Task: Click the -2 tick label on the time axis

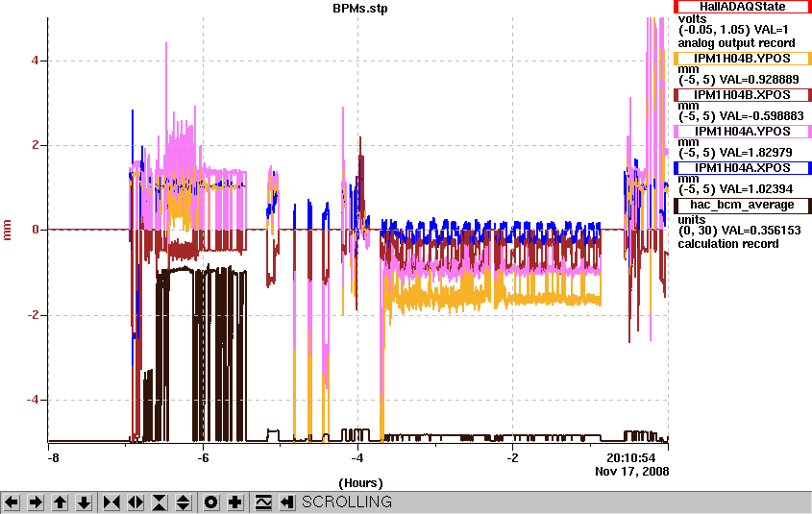Action: point(512,458)
